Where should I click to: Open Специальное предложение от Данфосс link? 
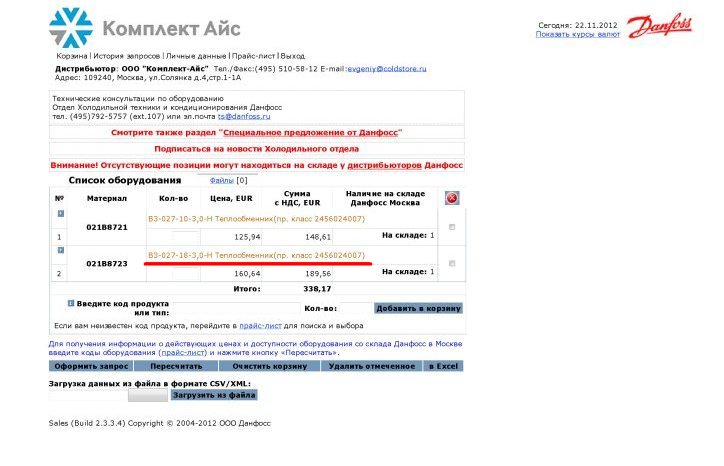310,133
